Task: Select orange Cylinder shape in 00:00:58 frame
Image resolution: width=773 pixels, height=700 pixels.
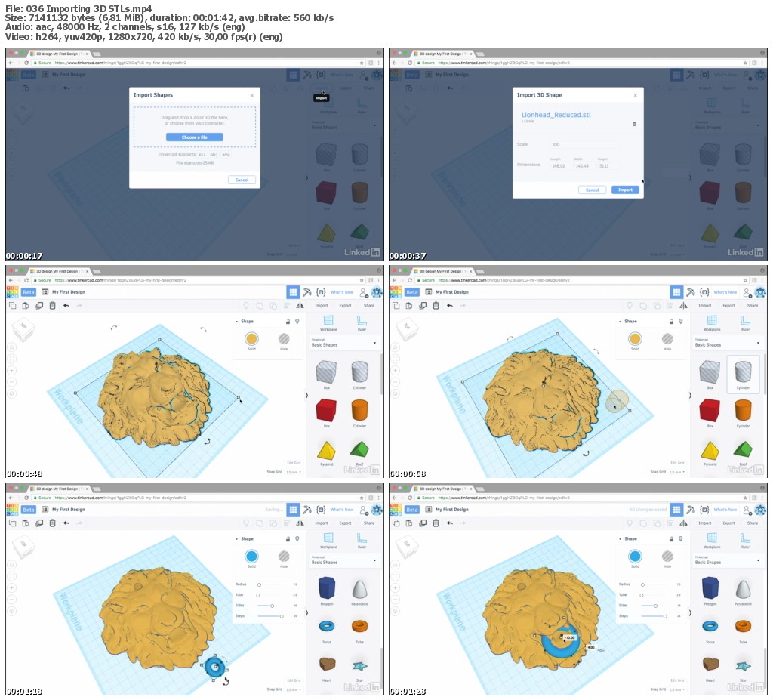Action: pyautogui.click(x=743, y=411)
